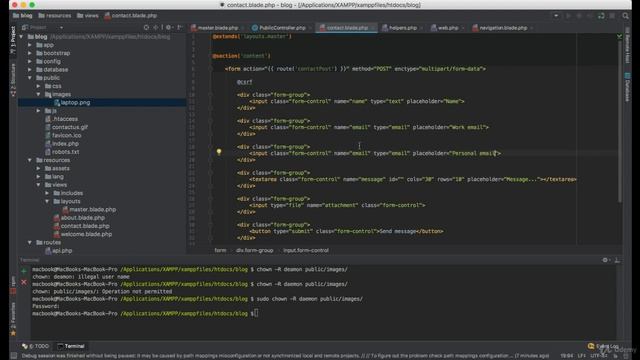The image size is (640, 360).
Task: Open the run configuration dropdown
Action: click(x=556, y=16)
